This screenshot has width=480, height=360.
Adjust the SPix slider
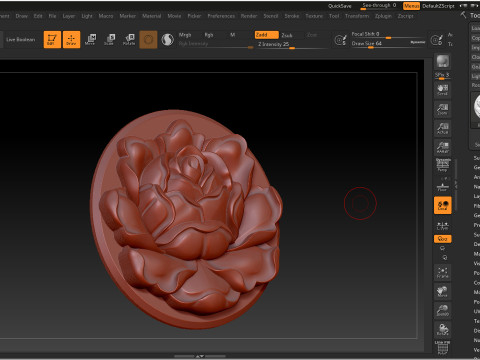443,76
